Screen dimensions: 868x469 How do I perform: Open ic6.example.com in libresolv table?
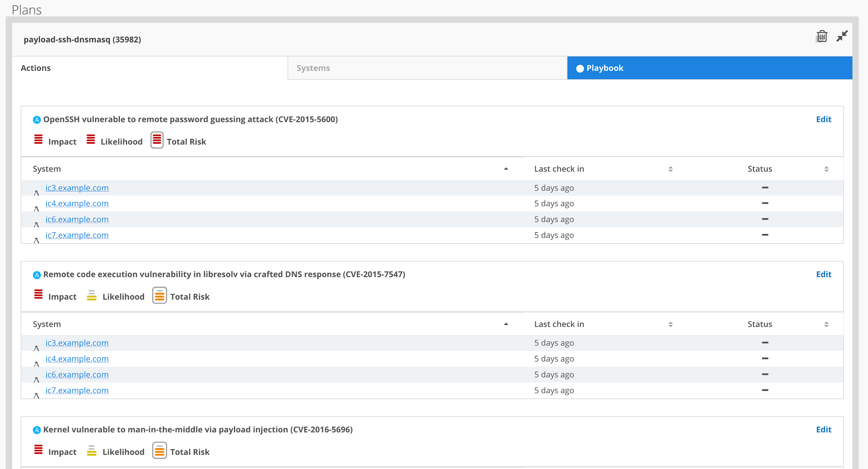[x=77, y=375]
